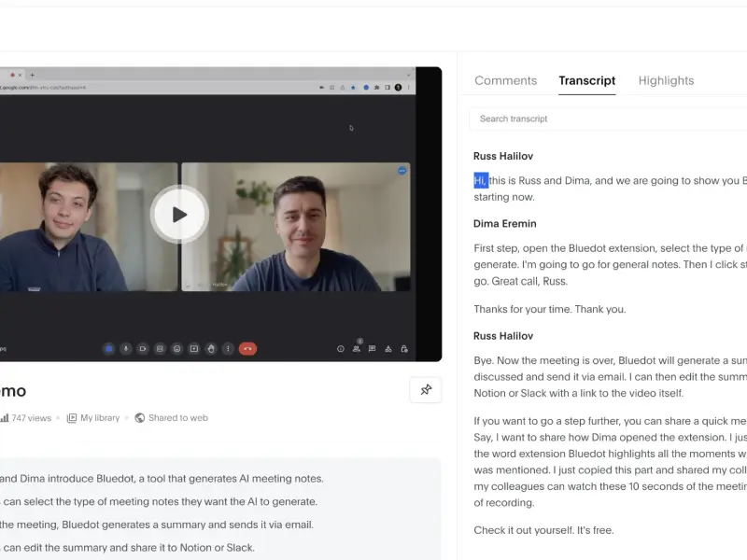Click the first Russ Halilov speaker name

coord(503,156)
